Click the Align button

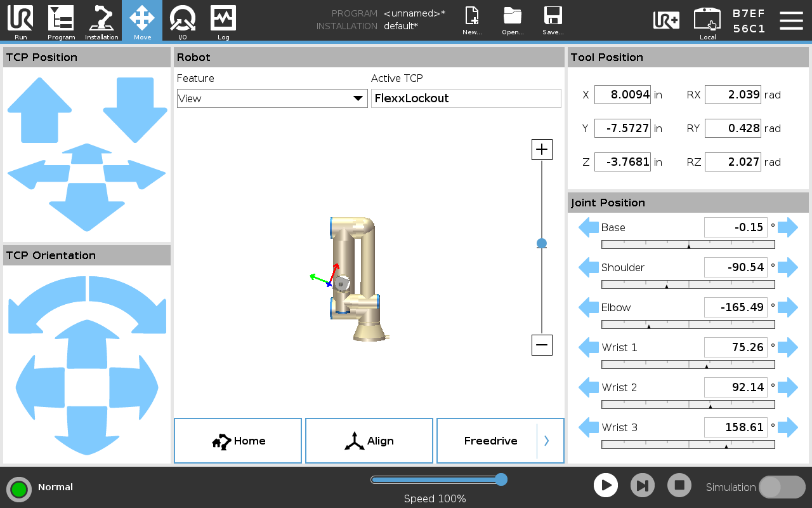click(x=369, y=441)
